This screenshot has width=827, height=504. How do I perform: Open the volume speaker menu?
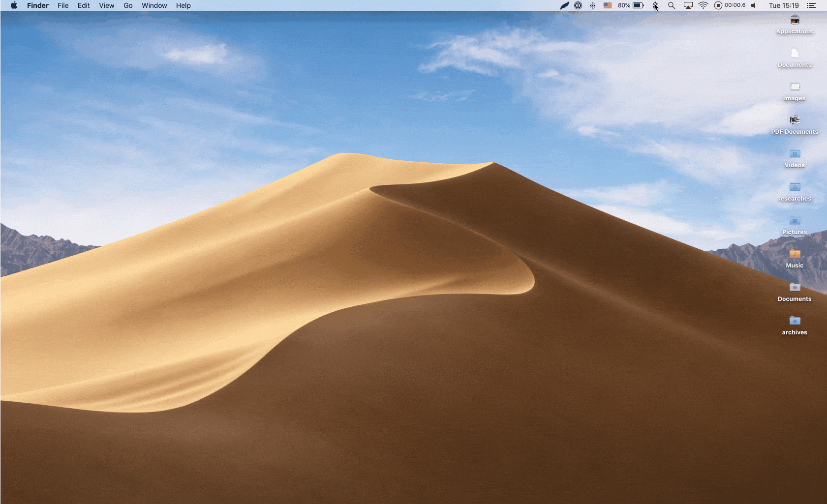click(x=753, y=5)
